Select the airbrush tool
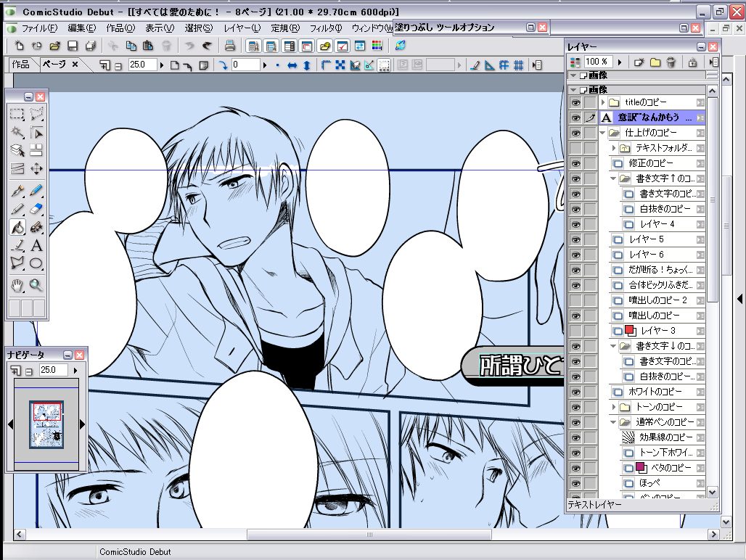Screen dimensions: 746x560 pos(36,227)
